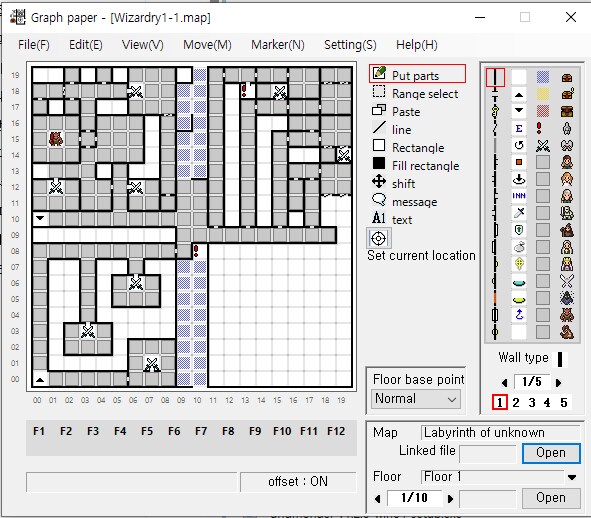The width and height of the screenshot is (591, 518).
Task: Pick the yellow checkered floor swatch
Action: [x=543, y=94]
